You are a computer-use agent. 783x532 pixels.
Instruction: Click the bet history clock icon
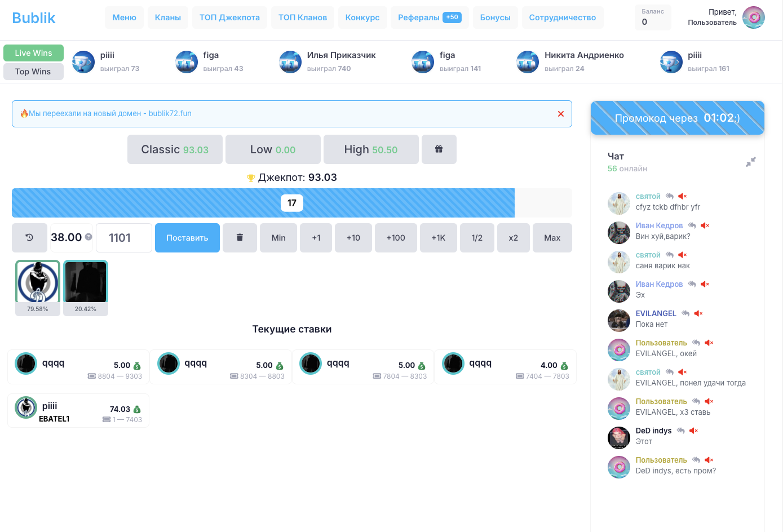(29, 238)
